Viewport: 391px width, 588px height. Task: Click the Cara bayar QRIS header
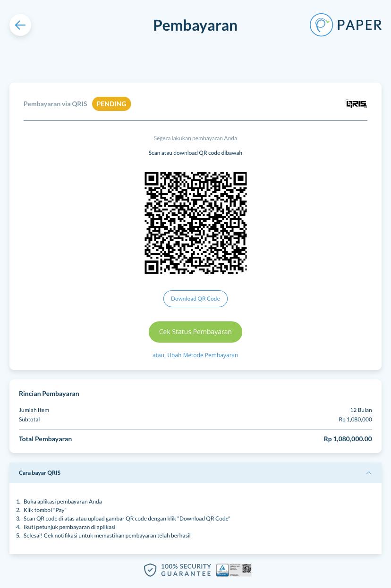(195, 473)
